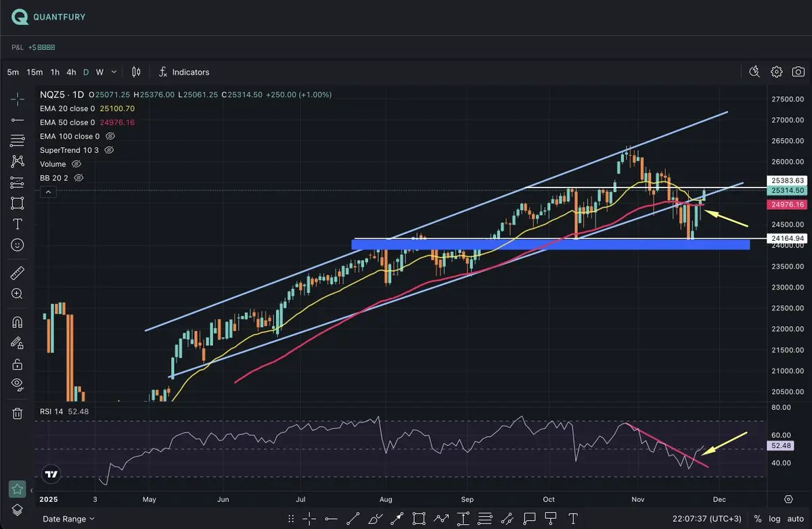The height and width of the screenshot is (529, 812).
Task: Select the rectangle shape tool in left sidebar
Action: click(18, 203)
